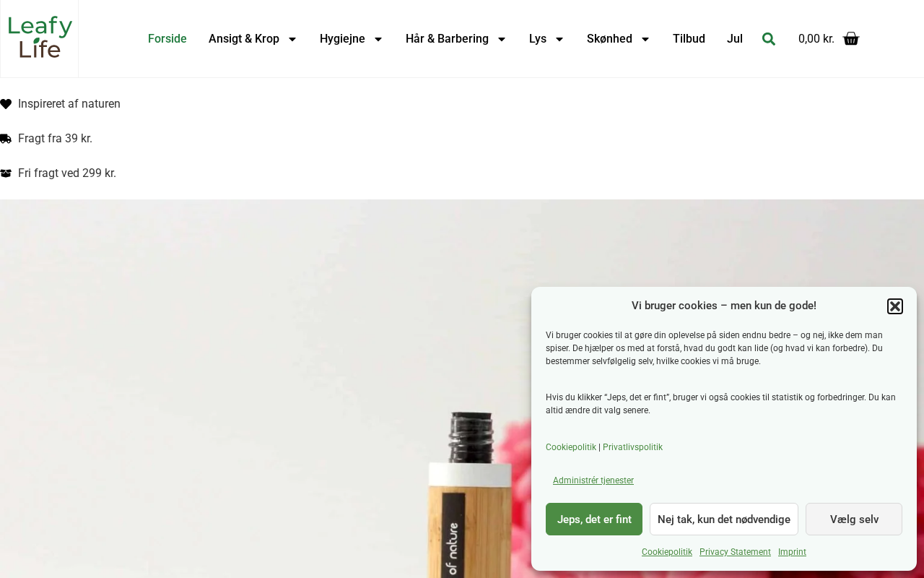This screenshot has width=924, height=578.
Task: Expand the Hår & Barbering dropdown arrow
Action: click(x=502, y=39)
